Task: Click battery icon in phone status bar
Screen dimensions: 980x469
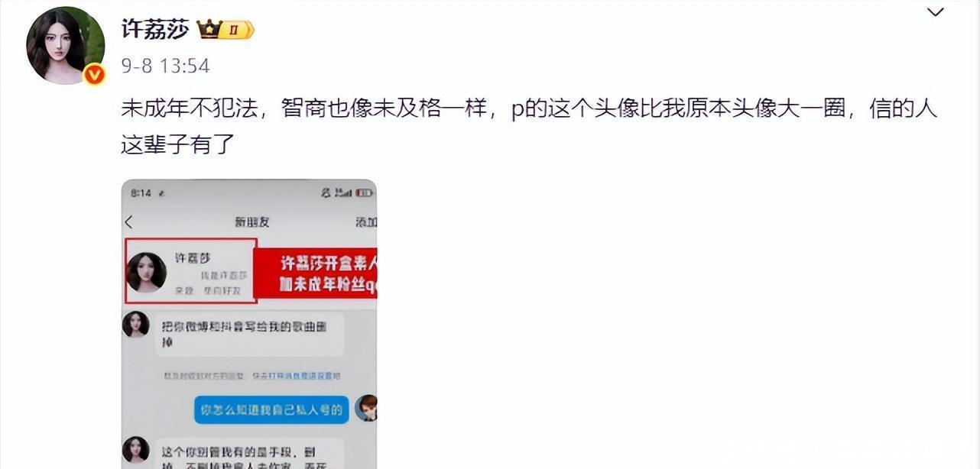Action: [x=364, y=194]
